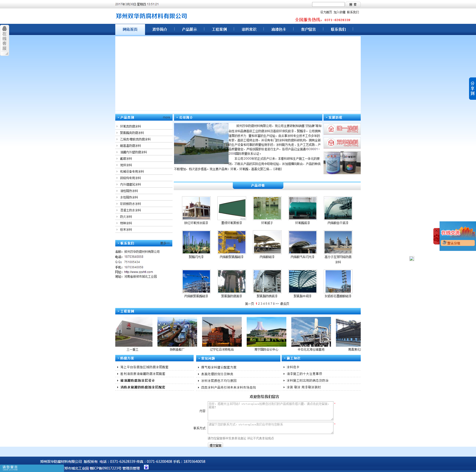
Task: Click the 唯一涂料 brand logo banner
Action: (x=342, y=129)
